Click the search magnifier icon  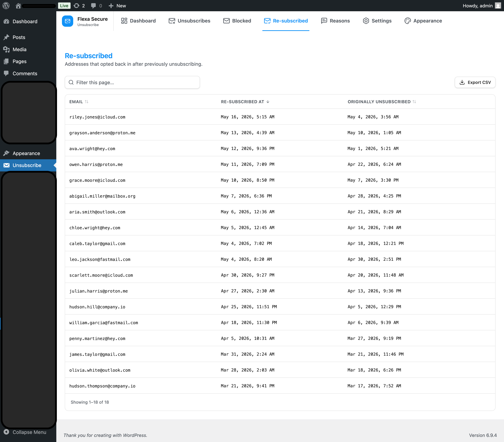(71, 82)
